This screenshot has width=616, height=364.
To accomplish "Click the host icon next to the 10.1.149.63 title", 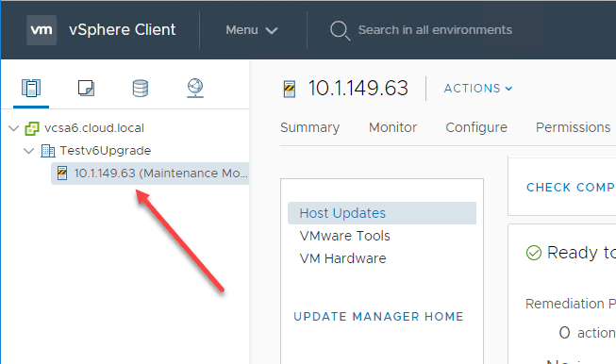I will coord(290,89).
